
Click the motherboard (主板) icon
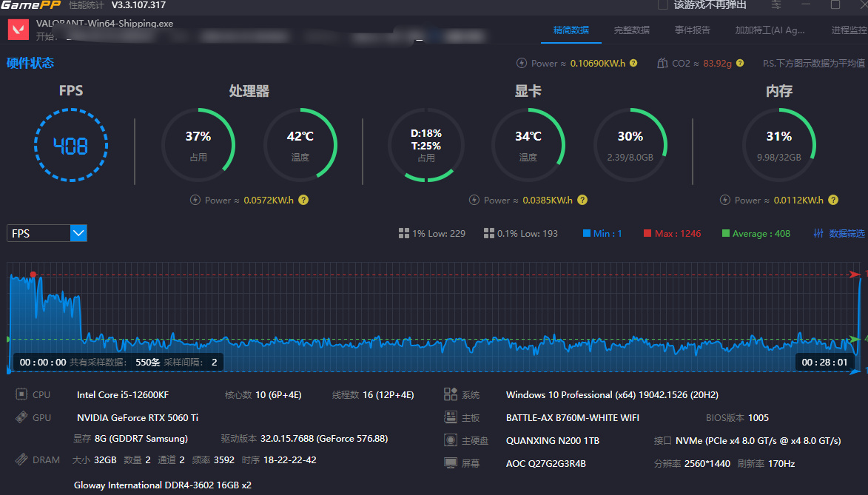451,417
